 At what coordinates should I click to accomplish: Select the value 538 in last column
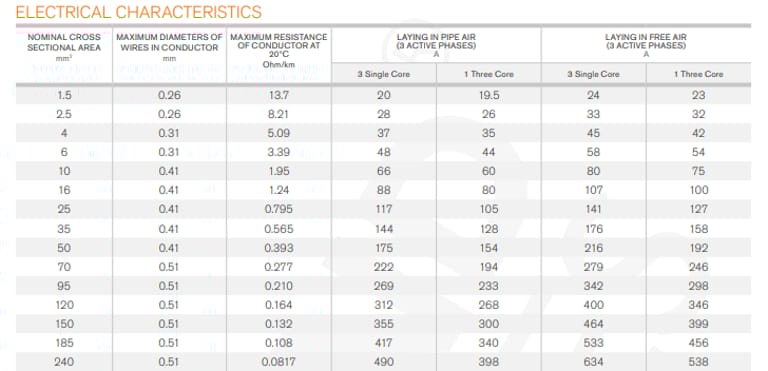pos(698,362)
